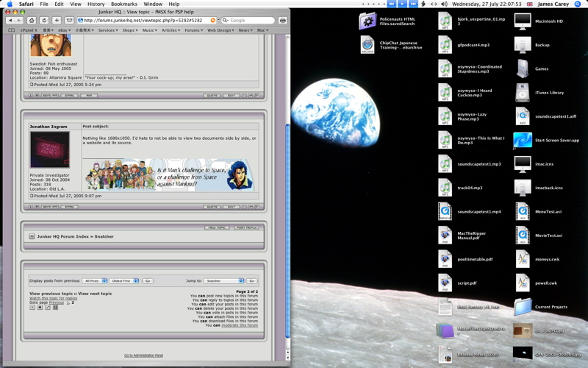Click 'Watch this topic for replies' link
This screenshot has width=588, height=368.
[x=53, y=298]
